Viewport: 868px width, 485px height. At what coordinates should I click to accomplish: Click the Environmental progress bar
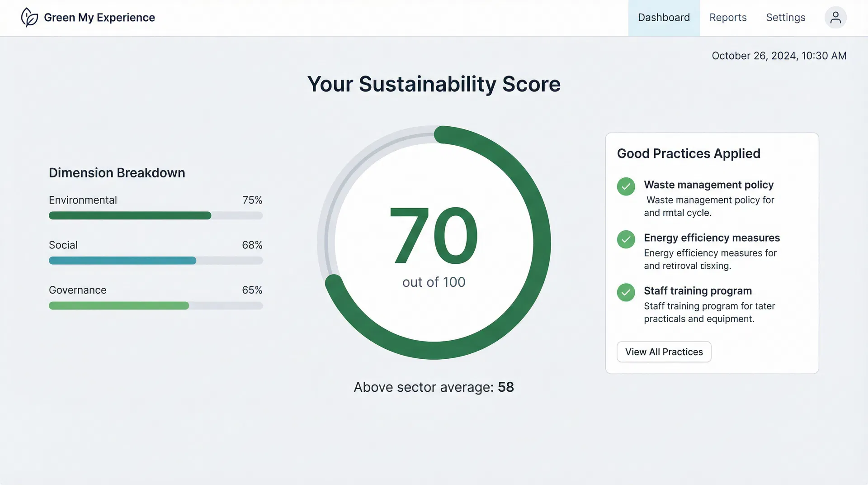coord(156,215)
